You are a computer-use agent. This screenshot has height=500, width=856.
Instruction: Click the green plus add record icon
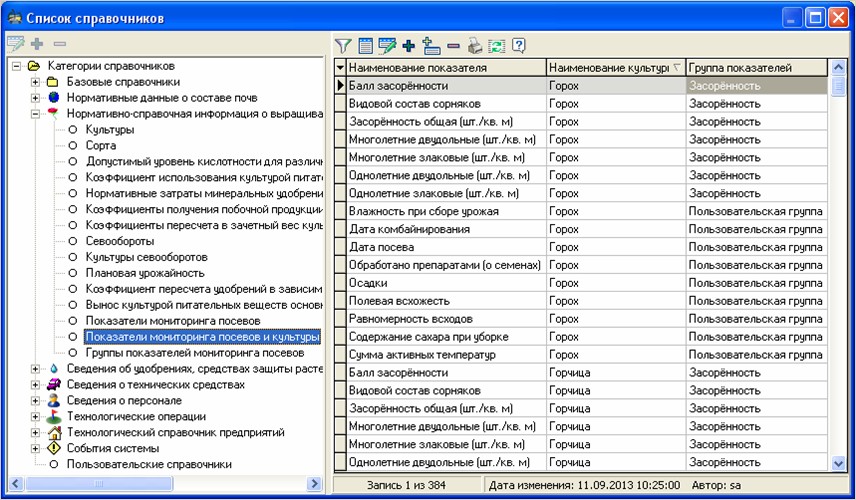pos(408,45)
